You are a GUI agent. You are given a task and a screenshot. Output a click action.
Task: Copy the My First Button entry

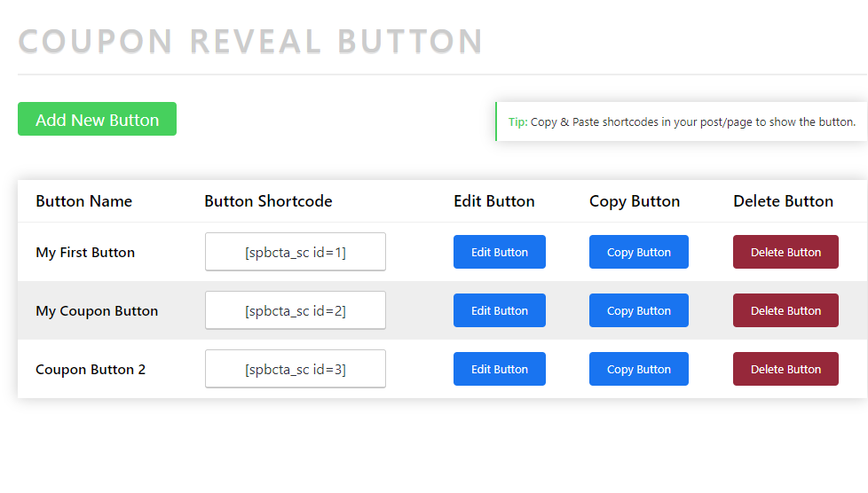coord(638,252)
